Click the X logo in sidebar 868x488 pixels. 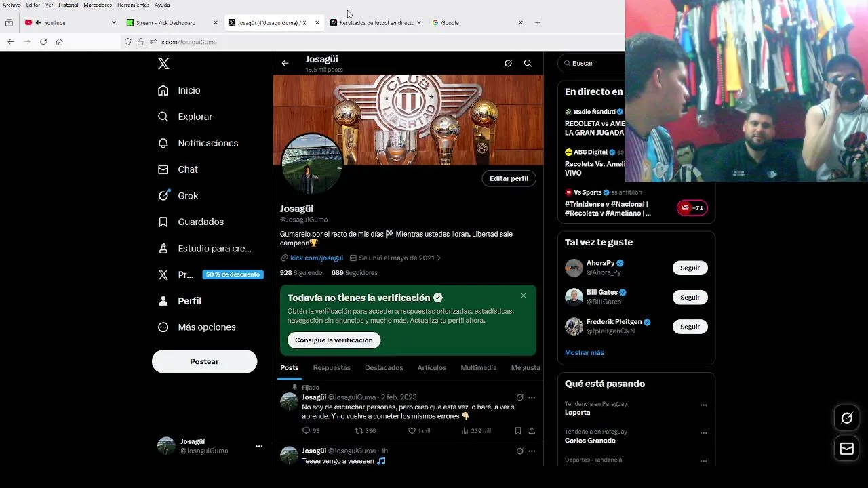[x=163, y=64]
